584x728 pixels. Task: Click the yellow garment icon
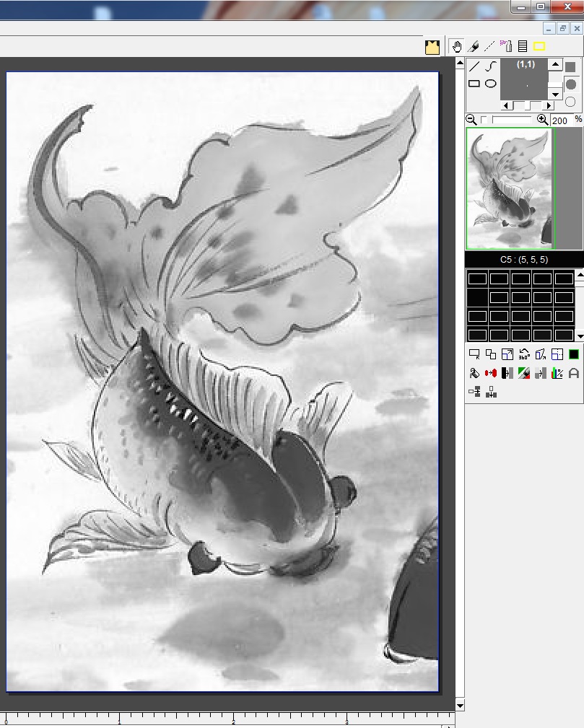(x=432, y=47)
